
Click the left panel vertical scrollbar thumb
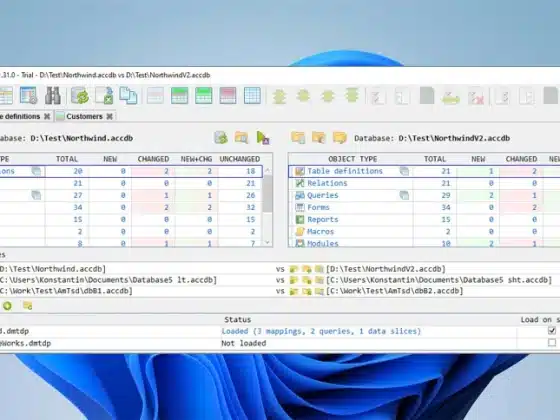coord(268,193)
